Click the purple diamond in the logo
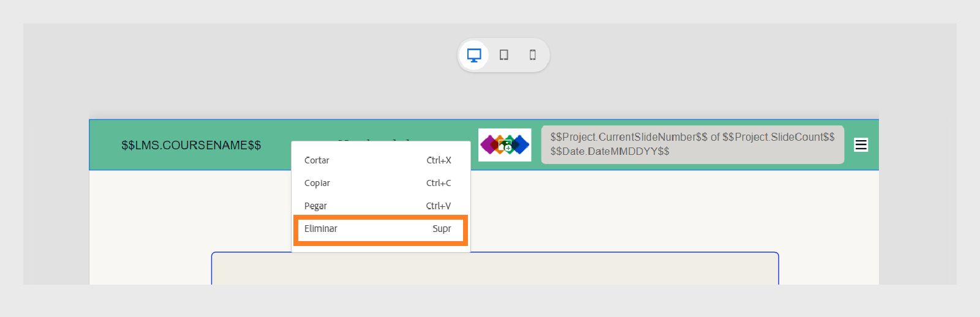This screenshot has width=980, height=317. pos(488,145)
